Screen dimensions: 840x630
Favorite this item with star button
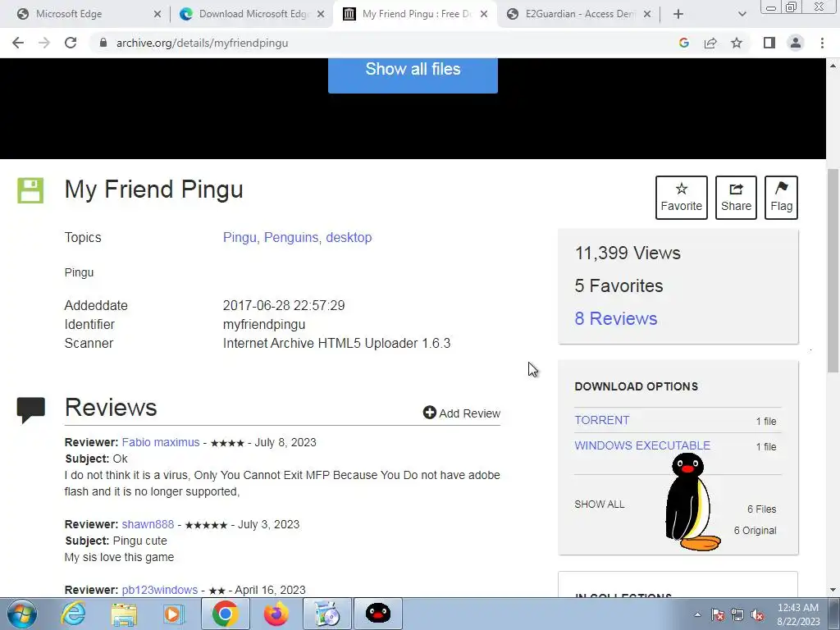pyautogui.click(x=682, y=197)
